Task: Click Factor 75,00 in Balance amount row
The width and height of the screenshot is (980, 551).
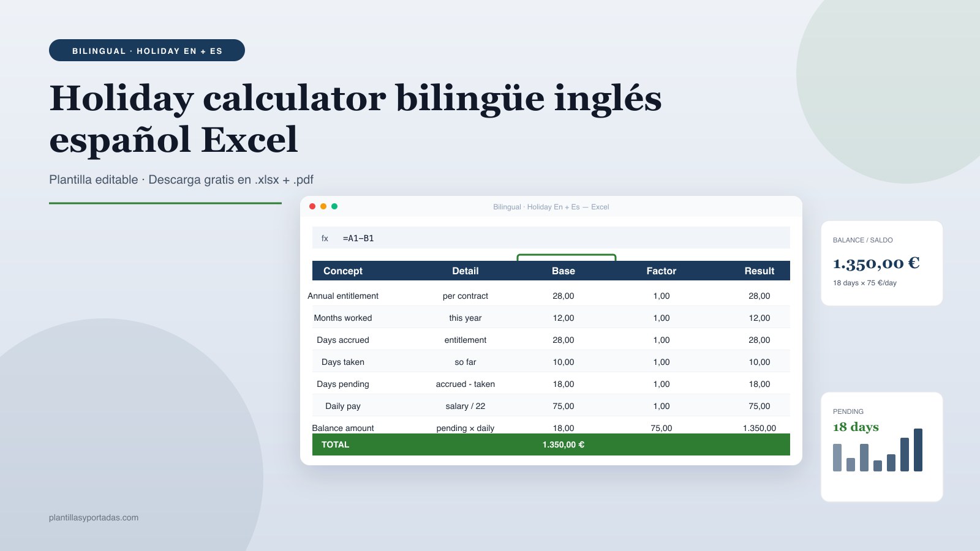Action: [661, 428]
